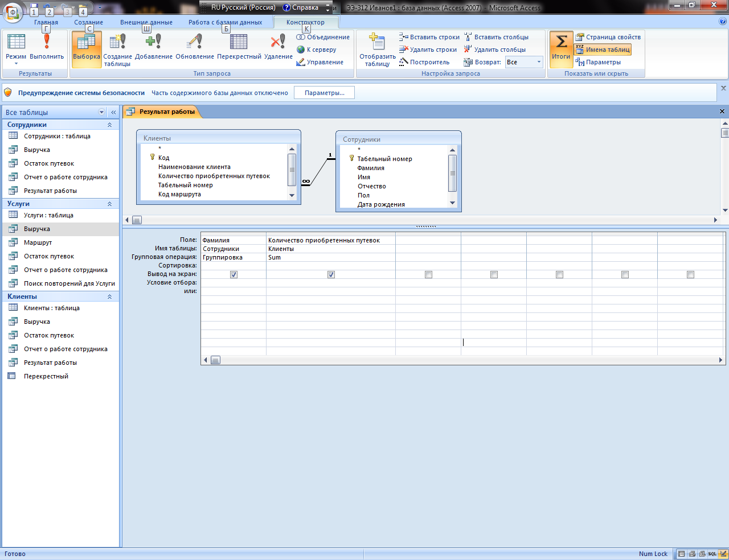Toggle the Имена таблиц button
729x560 pixels.
click(603, 50)
